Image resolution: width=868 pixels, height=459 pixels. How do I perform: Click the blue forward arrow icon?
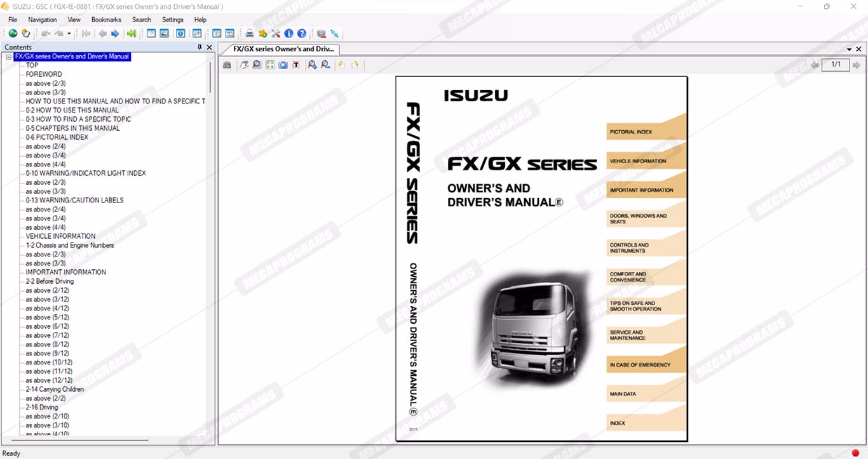[x=115, y=34]
